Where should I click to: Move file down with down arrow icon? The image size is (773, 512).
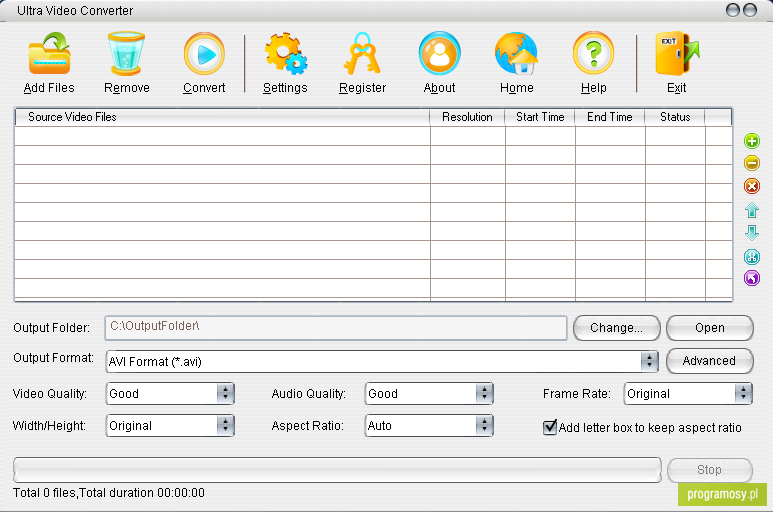pos(752,233)
